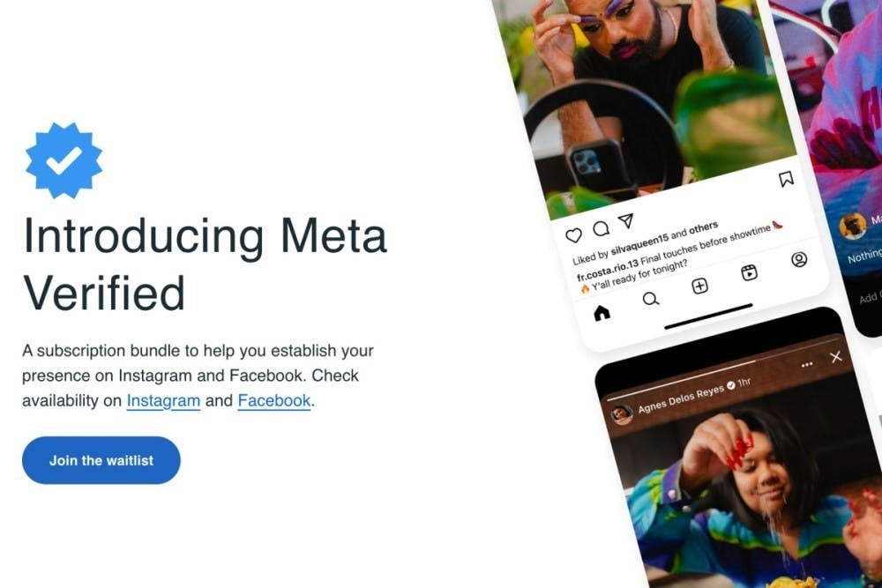Open the fr.costa.rio.13 profile name

[x=608, y=270]
